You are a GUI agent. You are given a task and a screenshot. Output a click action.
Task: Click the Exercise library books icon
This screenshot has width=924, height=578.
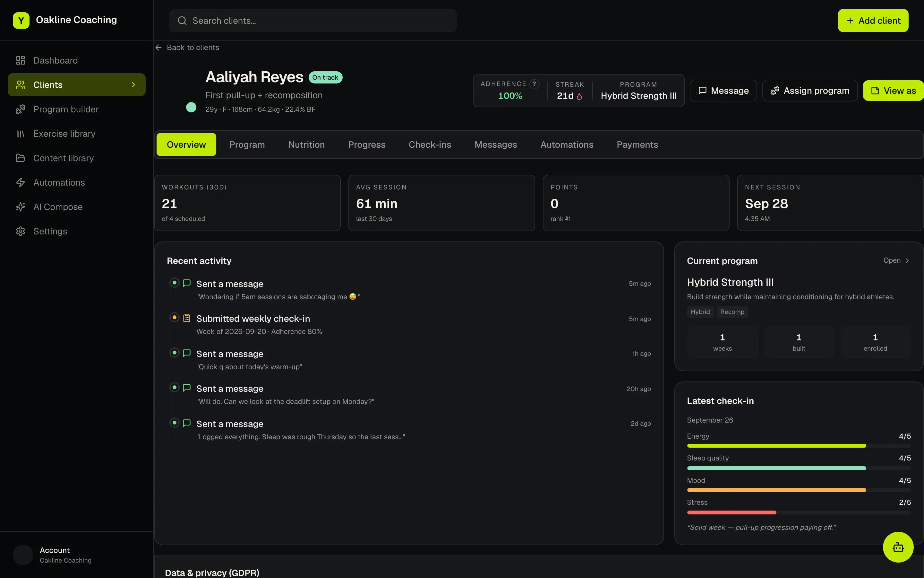click(20, 134)
